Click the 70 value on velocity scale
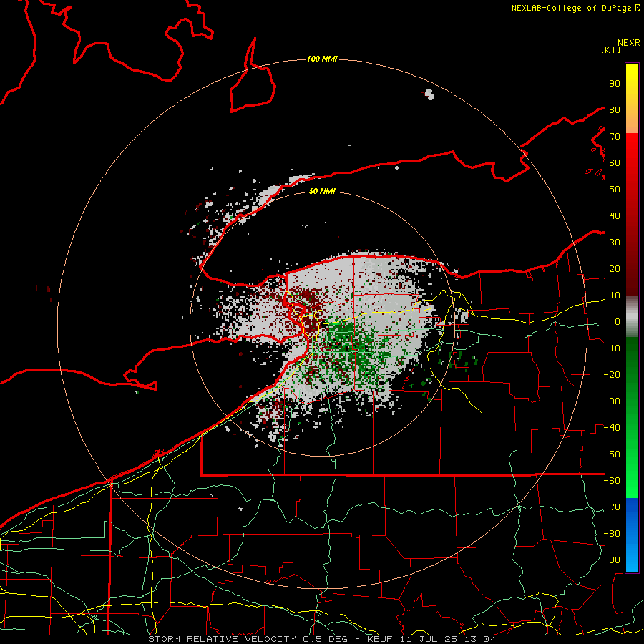 pos(615,137)
